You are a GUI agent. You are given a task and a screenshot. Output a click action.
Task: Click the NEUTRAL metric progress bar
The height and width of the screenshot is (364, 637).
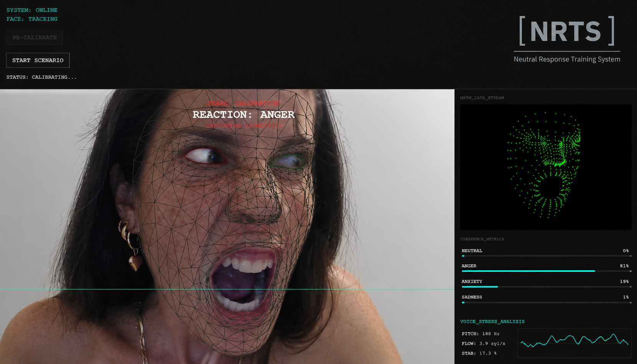coord(546,256)
